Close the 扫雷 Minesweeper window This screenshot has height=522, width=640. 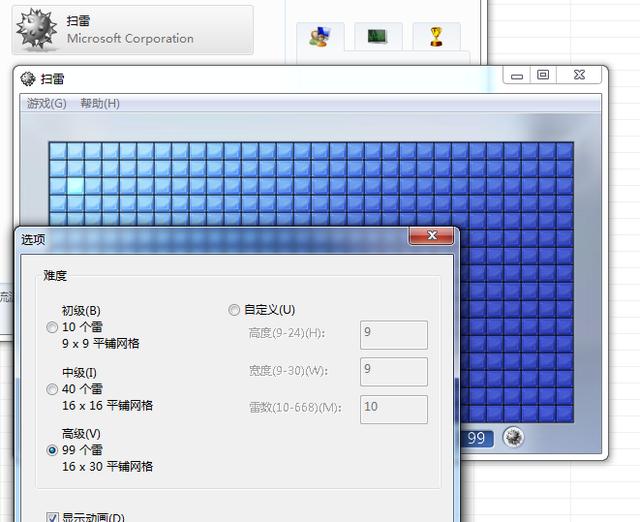coord(579,76)
